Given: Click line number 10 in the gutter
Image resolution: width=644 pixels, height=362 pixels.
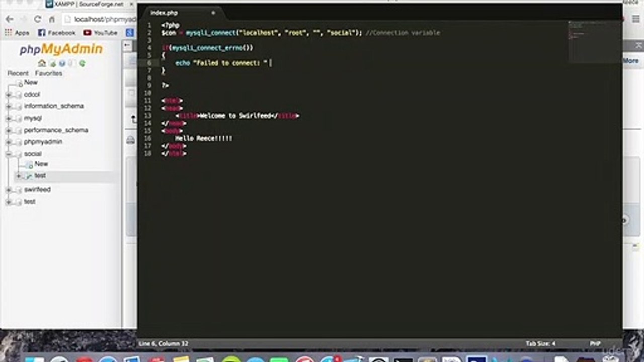Looking at the screenshot, I should [148, 93].
